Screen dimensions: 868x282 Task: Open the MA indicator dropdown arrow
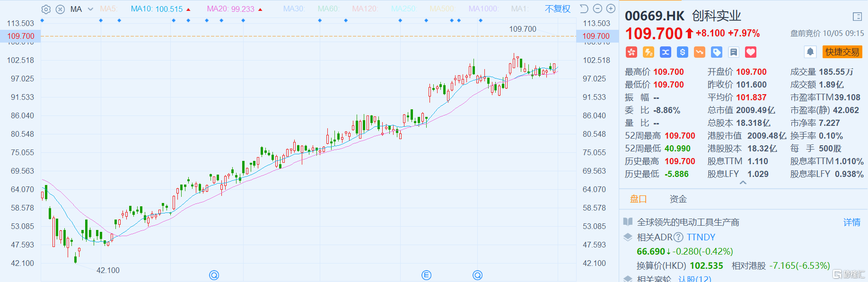[x=90, y=9]
